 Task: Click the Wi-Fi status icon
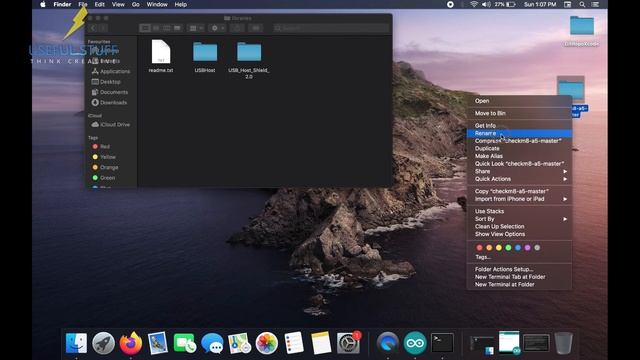click(x=474, y=4)
